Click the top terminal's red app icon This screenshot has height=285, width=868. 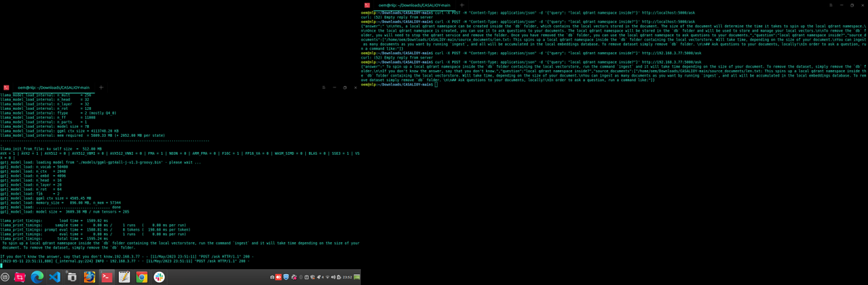tap(367, 5)
